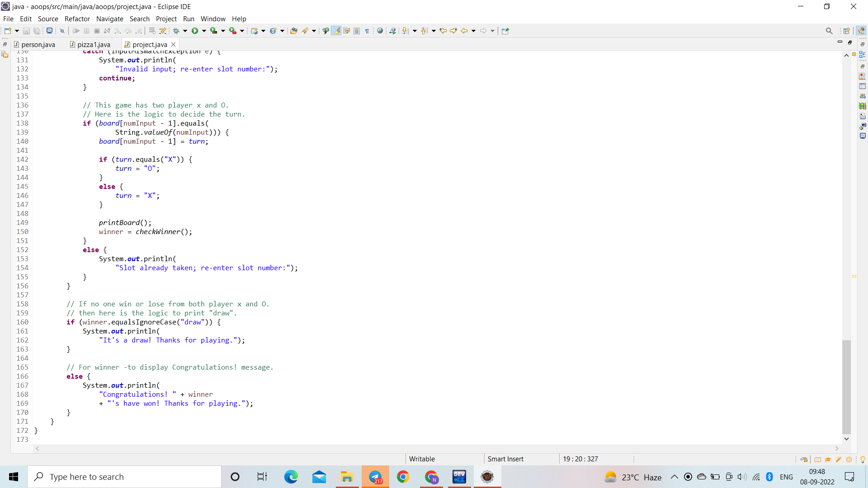Click the Save All icon
Viewport: 868px width, 488px height.
(x=37, y=31)
